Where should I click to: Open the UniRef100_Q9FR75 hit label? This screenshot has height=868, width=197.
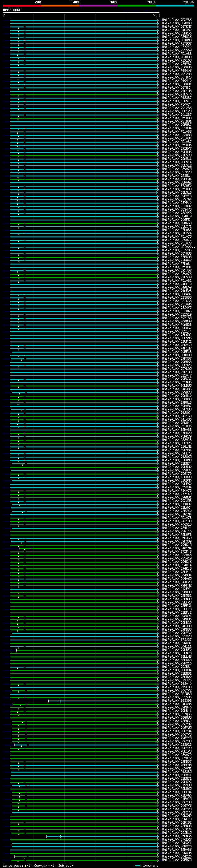176,860
